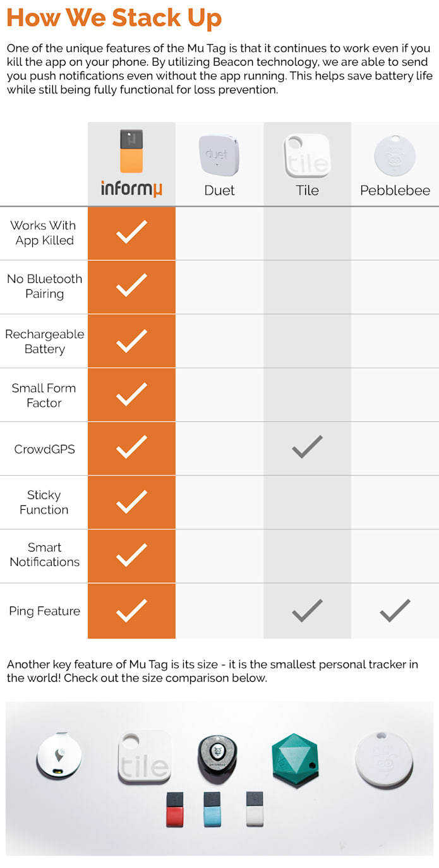
Task: Click informu's Sticky Function white checkmark
Action: tap(131, 502)
